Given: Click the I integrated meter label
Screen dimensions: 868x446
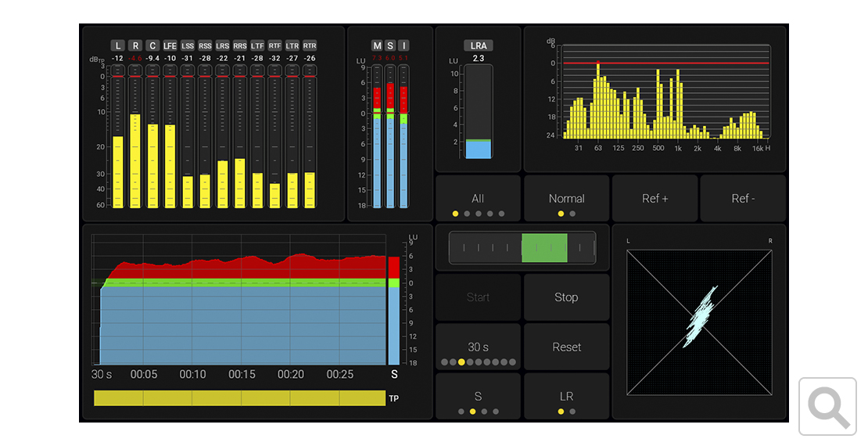Looking at the screenshot, I should pyautogui.click(x=404, y=45).
